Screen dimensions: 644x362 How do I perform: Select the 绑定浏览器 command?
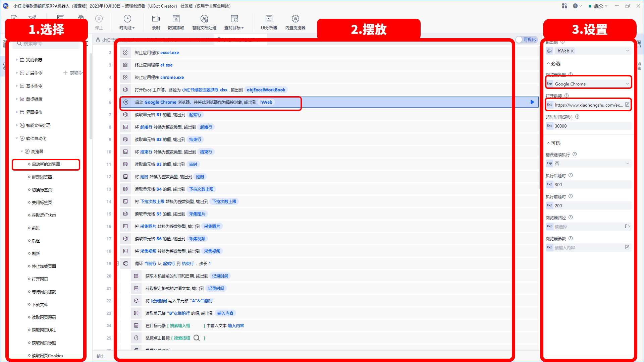point(42,177)
